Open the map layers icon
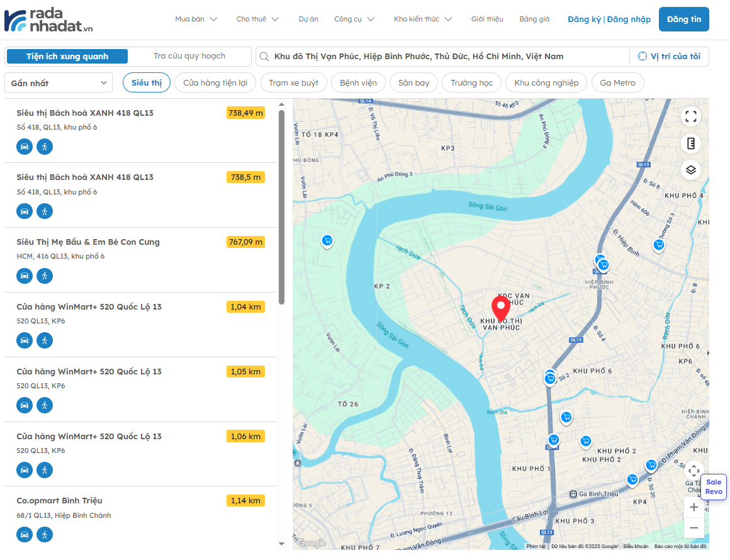 click(691, 170)
